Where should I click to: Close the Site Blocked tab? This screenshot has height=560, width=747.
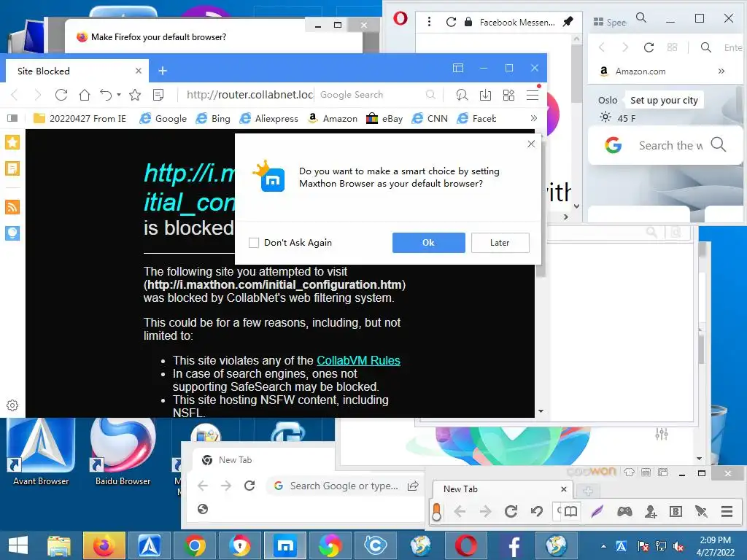click(x=138, y=71)
